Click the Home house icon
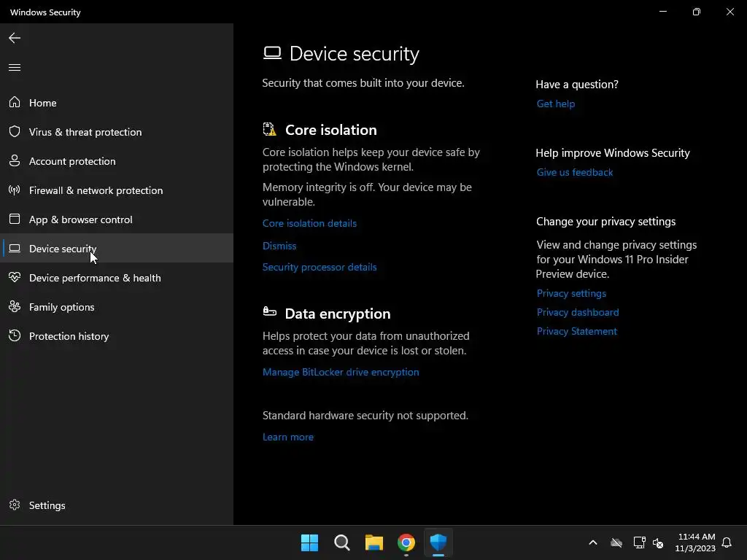The image size is (747, 560). click(x=15, y=102)
